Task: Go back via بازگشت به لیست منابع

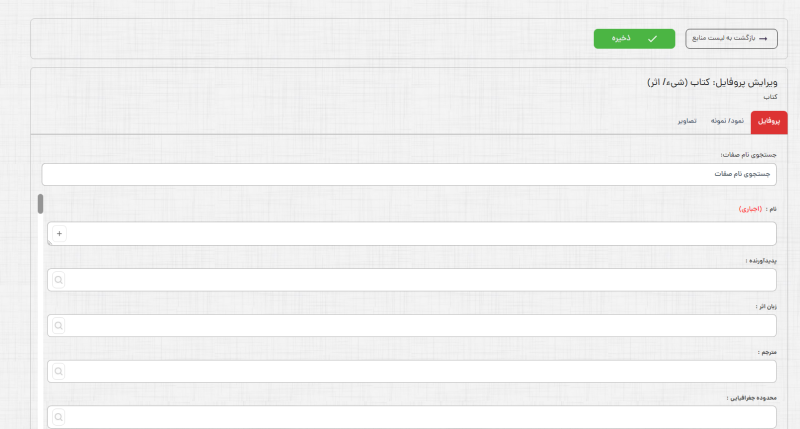Action: pyautogui.click(x=731, y=38)
